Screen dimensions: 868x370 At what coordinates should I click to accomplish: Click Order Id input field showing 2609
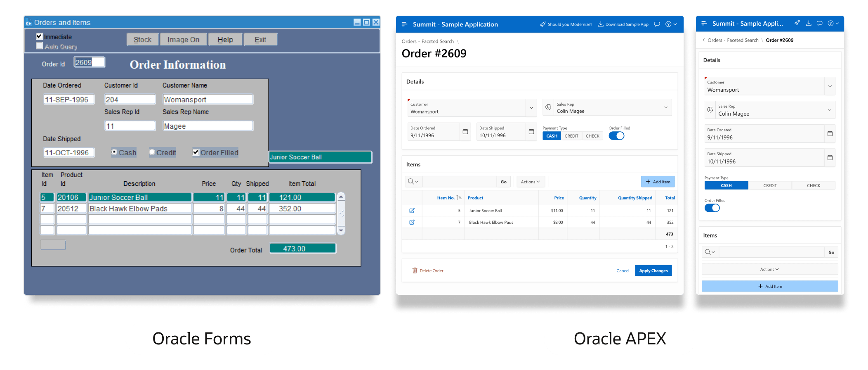click(x=90, y=62)
